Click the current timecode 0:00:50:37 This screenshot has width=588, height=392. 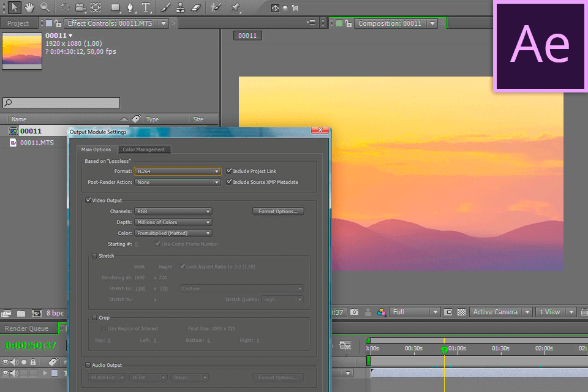31,345
